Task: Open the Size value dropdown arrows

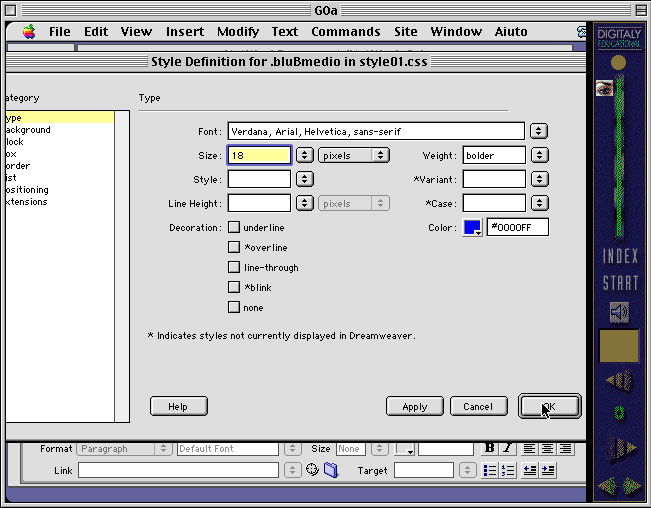Action: pyautogui.click(x=304, y=155)
